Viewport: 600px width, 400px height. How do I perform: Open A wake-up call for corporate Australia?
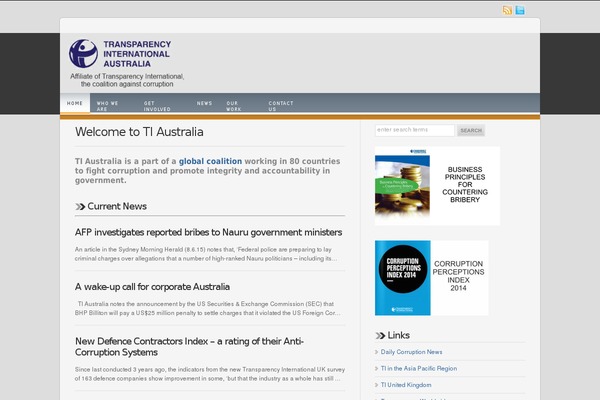pos(152,287)
